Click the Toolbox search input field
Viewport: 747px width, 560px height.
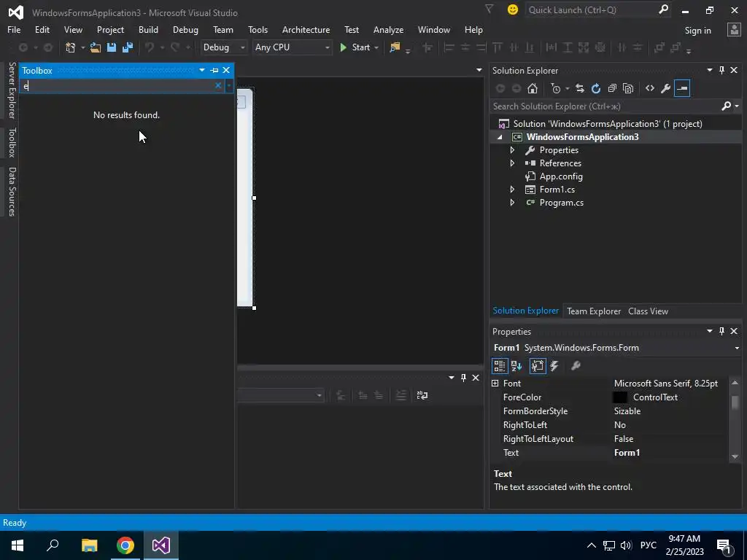point(117,86)
